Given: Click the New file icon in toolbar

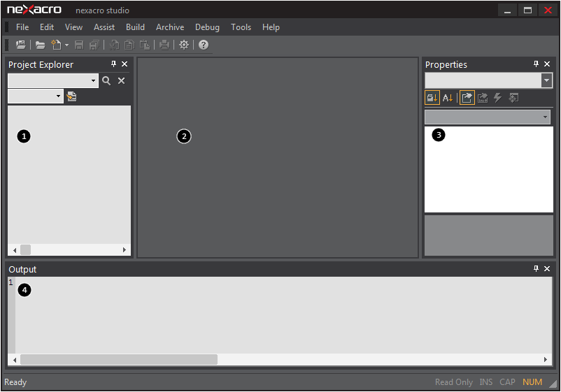Looking at the screenshot, I should (56, 45).
